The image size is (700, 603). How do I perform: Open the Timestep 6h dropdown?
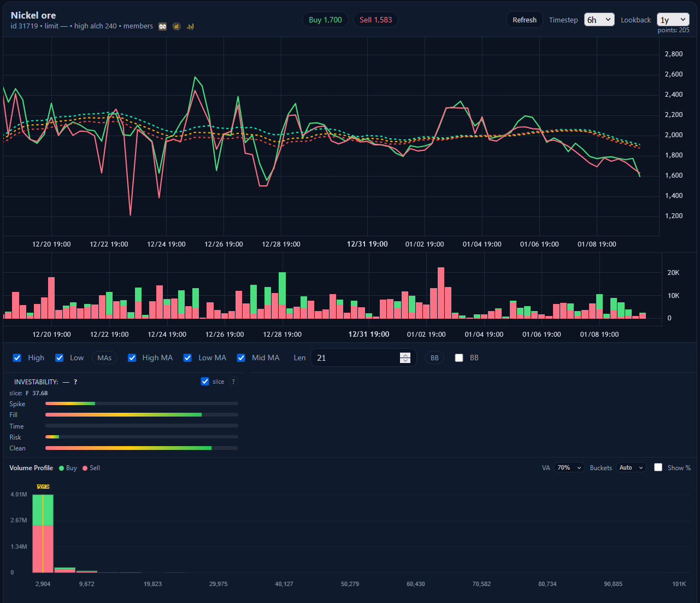pos(599,20)
